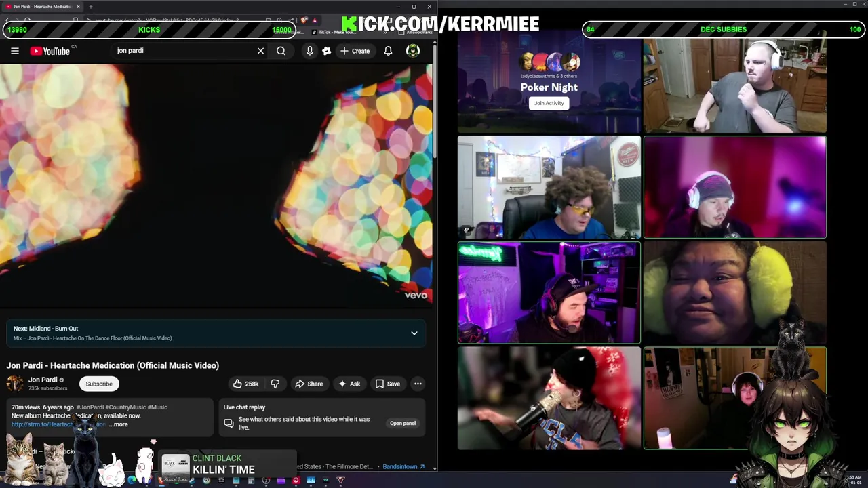Select the Jon Pardi - Heartache Medication tab
Screen dimensions: 868x488
pos(42,7)
